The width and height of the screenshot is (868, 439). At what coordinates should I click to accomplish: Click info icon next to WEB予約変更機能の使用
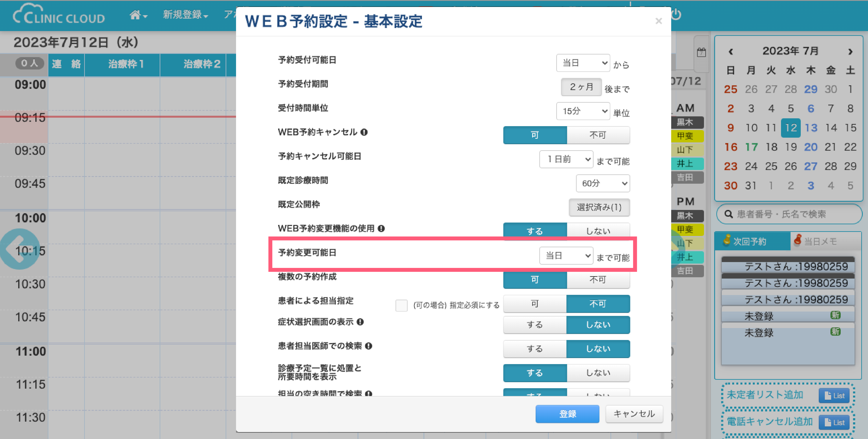coord(381,229)
